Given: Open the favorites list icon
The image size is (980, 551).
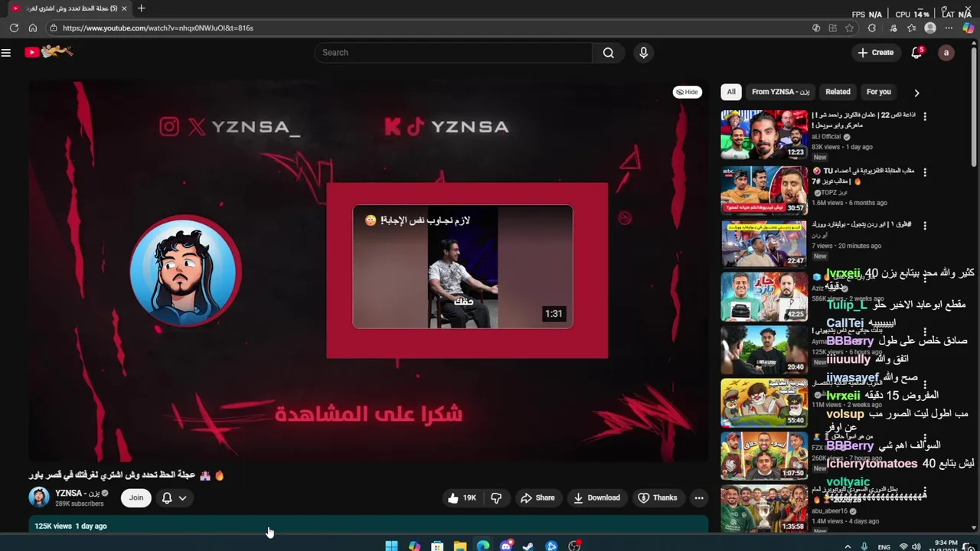Looking at the screenshot, I should (x=911, y=28).
